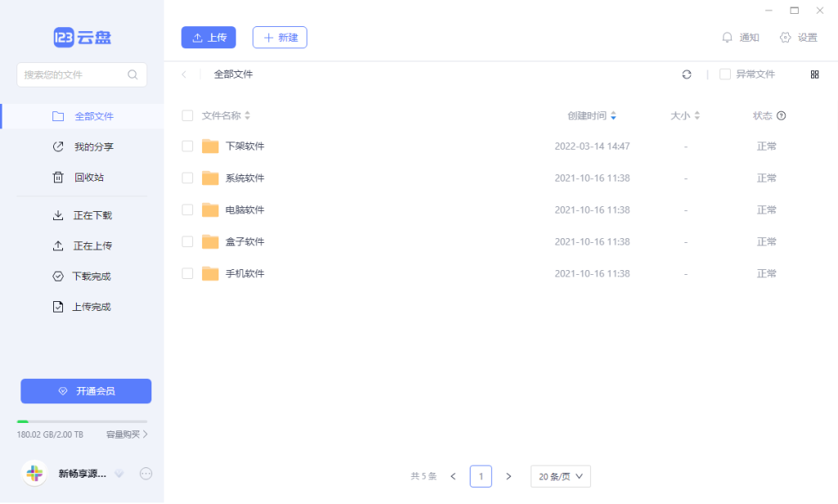Open the 手机软件 folder
This screenshot has height=504, width=838.
247,272
